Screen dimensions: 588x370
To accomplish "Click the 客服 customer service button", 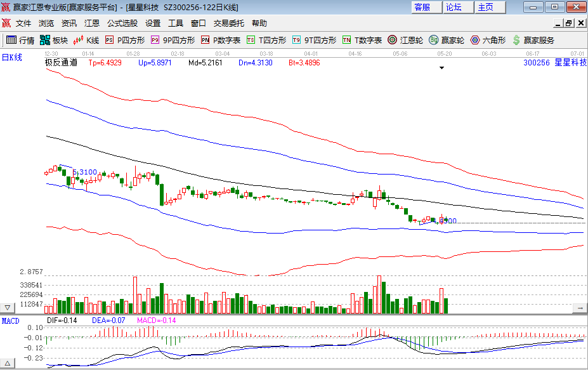I will [427, 8].
